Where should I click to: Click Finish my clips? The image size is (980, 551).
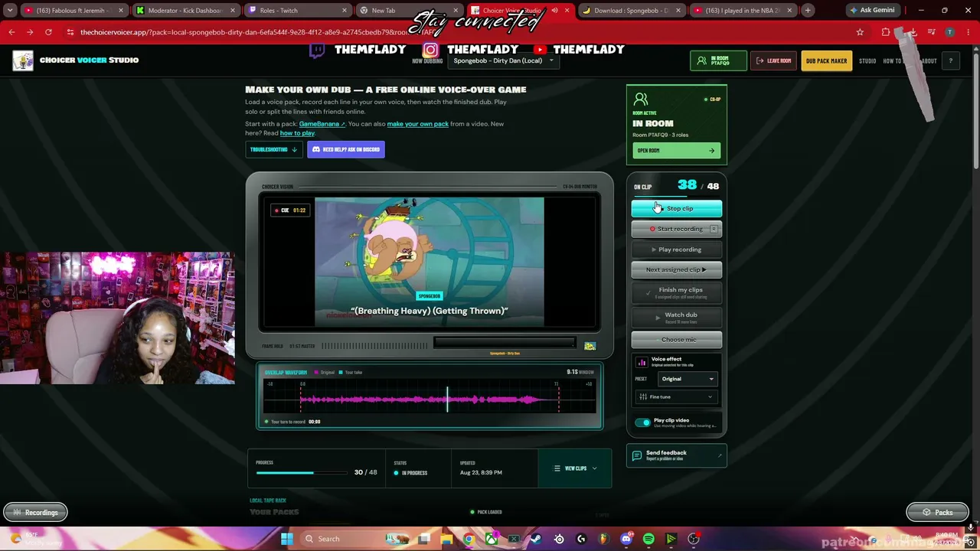click(x=676, y=292)
